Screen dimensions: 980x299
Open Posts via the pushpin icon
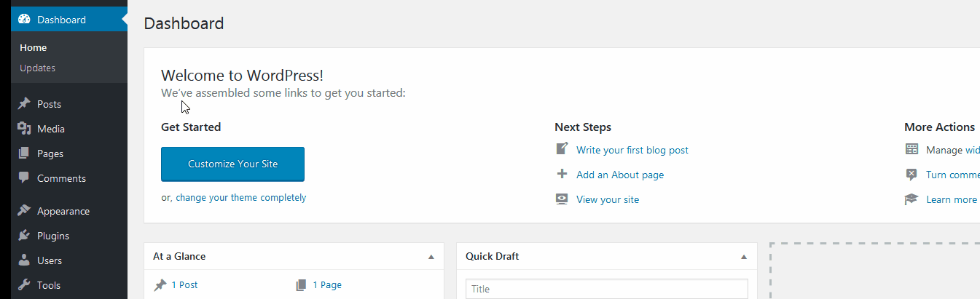pyautogui.click(x=24, y=104)
